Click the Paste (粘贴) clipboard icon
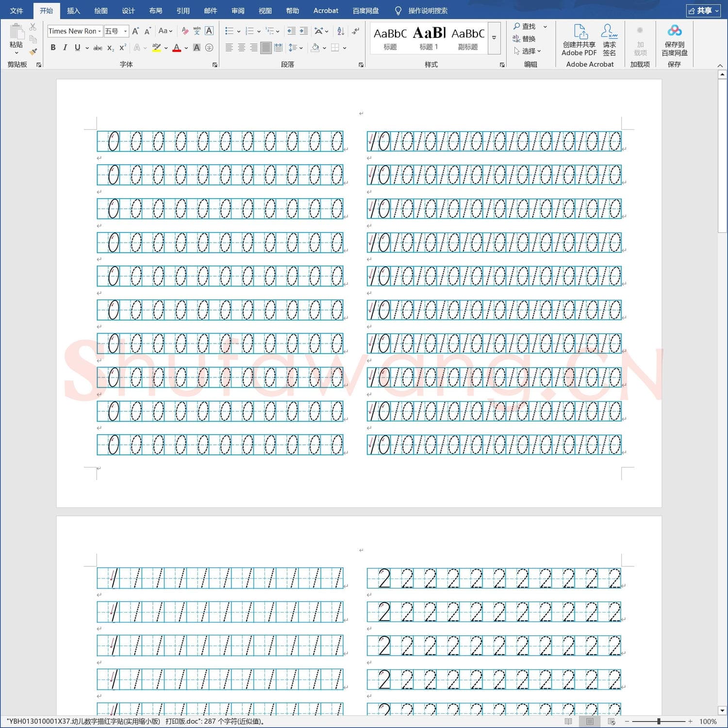Image resolution: width=728 pixels, height=728 pixels. pyautogui.click(x=17, y=31)
